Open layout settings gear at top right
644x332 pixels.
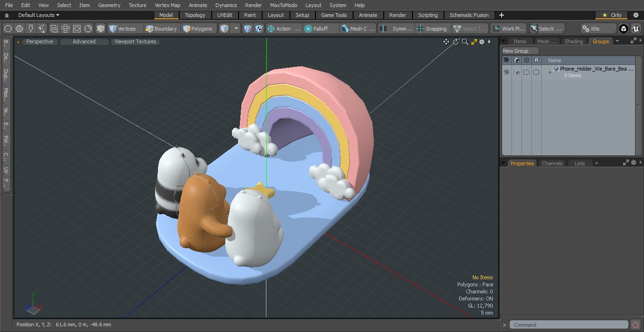[x=636, y=15]
